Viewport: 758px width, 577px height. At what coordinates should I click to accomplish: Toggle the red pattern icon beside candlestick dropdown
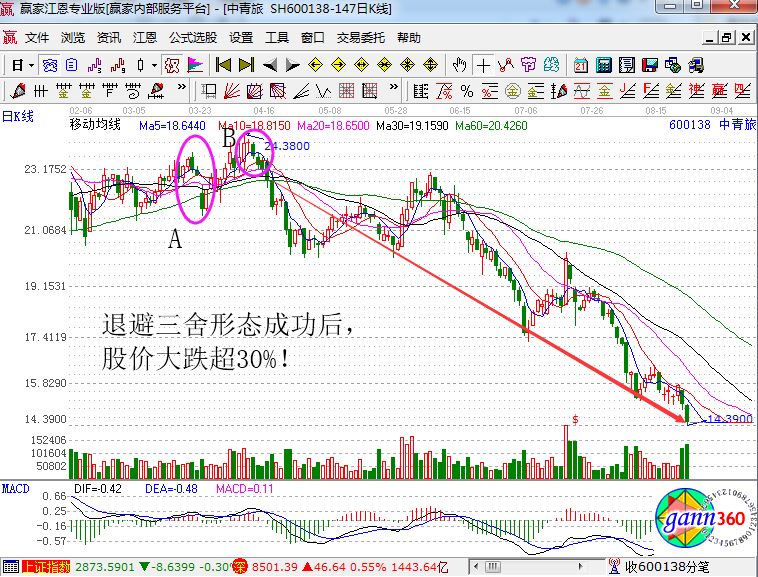[171, 65]
